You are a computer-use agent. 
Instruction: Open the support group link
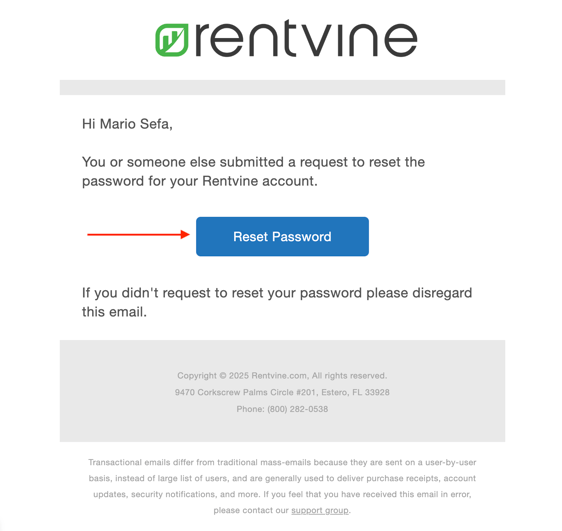pyautogui.click(x=320, y=510)
